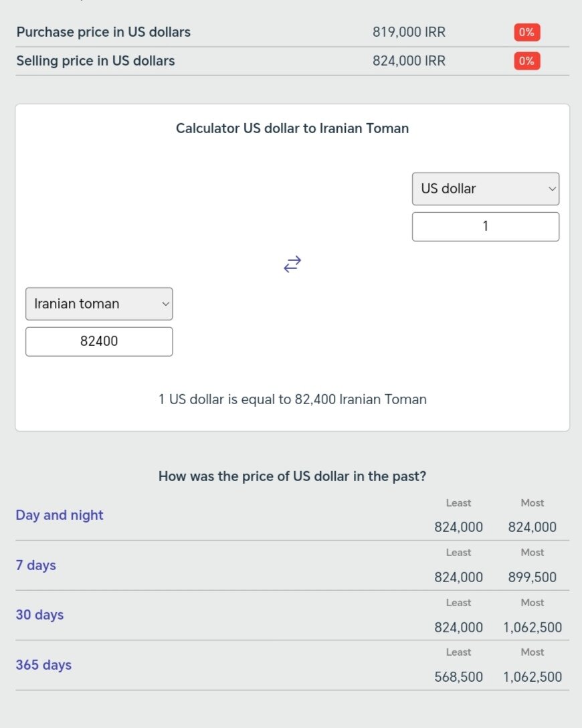Click the Calculator US dollar to Iranian Toman heading
This screenshot has width=582, height=728.
(292, 128)
